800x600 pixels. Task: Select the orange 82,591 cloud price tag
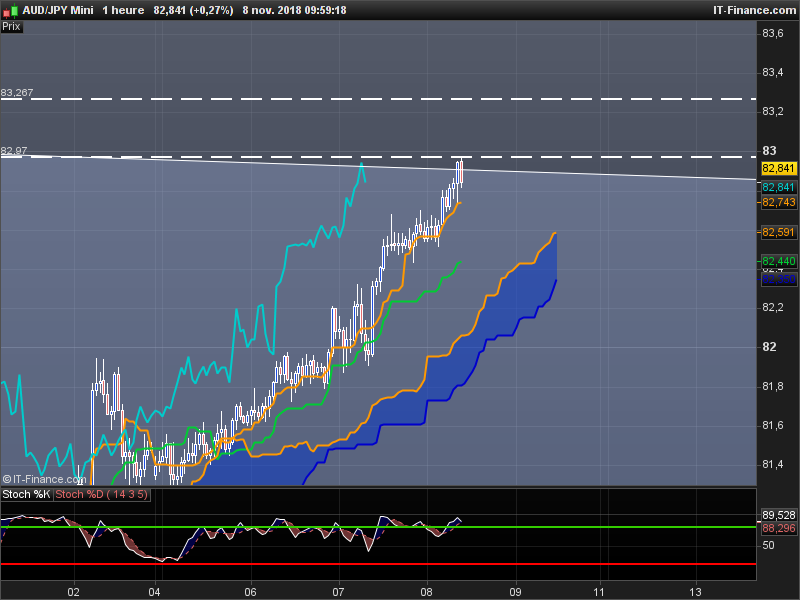[x=779, y=233]
